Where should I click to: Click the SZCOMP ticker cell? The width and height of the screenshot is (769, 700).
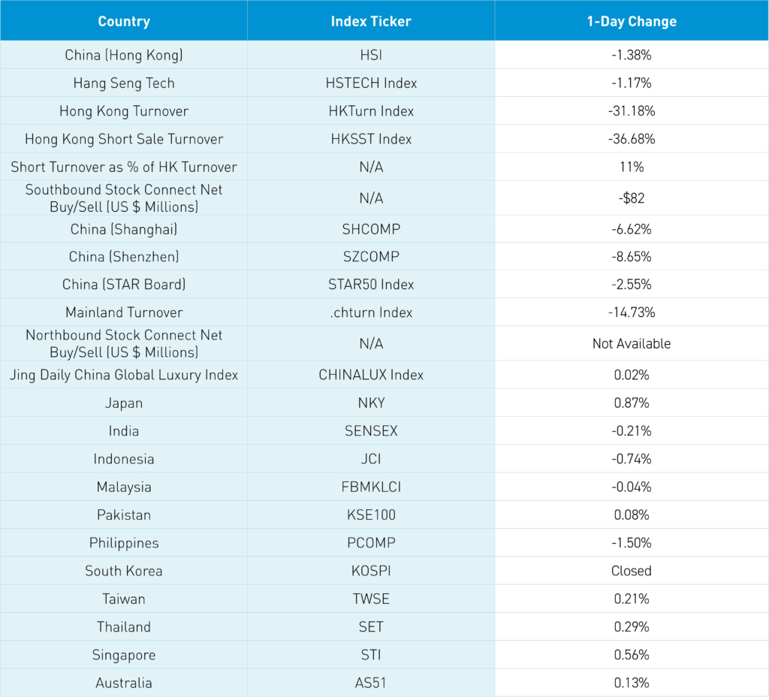pyautogui.click(x=371, y=257)
